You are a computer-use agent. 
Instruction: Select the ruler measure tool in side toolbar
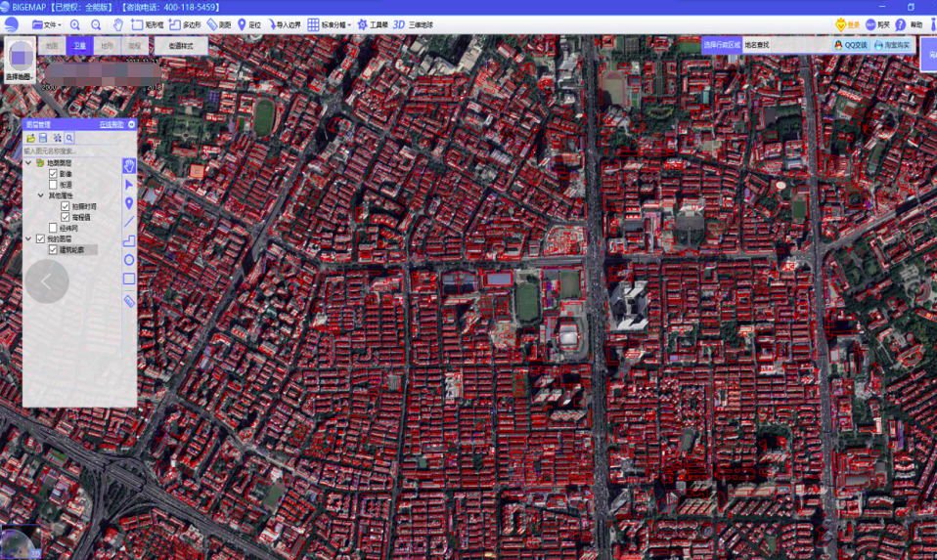[129, 301]
